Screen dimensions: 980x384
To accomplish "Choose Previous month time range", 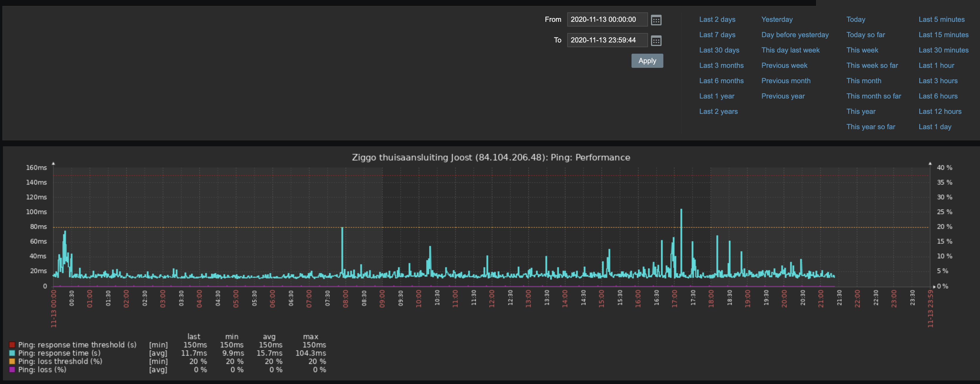I will [786, 81].
